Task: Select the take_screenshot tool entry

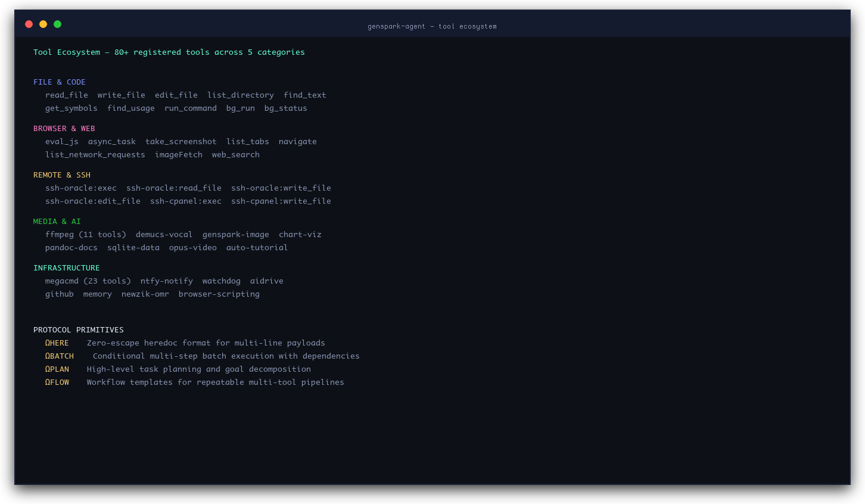Action: [x=181, y=141]
